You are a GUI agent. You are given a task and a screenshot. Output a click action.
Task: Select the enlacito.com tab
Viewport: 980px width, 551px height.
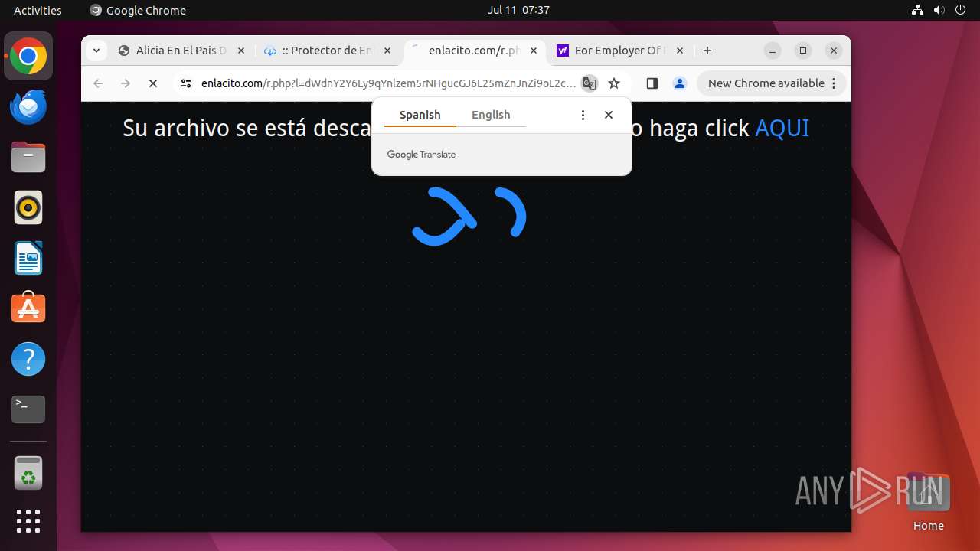tap(473, 51)
